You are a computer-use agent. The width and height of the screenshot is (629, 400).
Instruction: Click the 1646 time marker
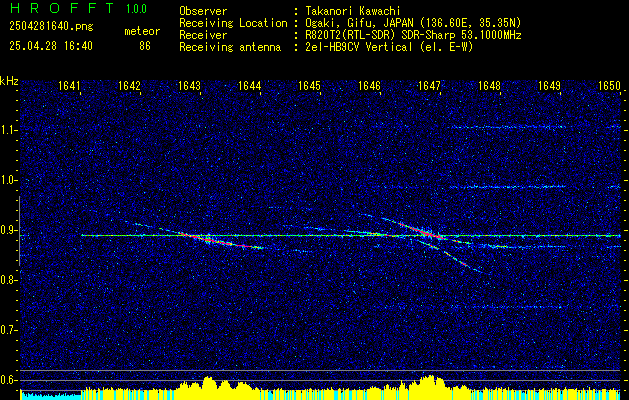coord(369,86)
